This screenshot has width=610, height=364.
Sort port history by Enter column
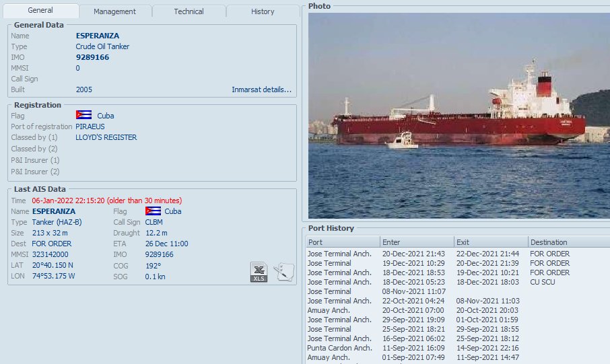click(x=417, y=242)
